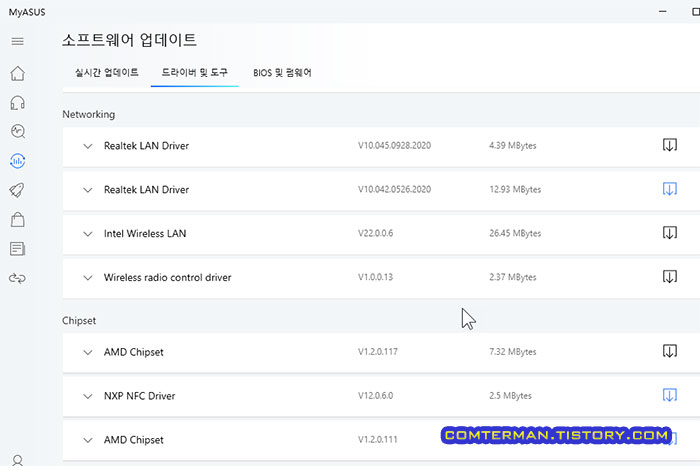Click the Intel Wireless LAN name

click(145, 233)
